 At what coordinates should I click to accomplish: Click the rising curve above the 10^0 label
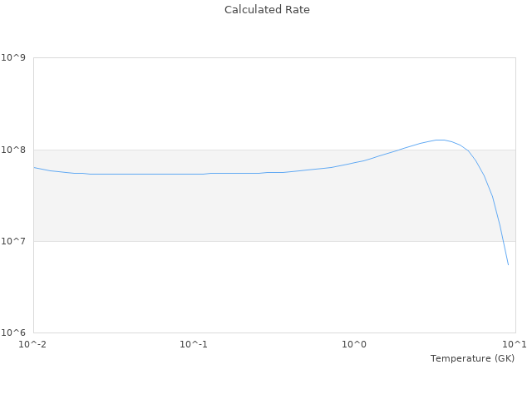(355, 162)
